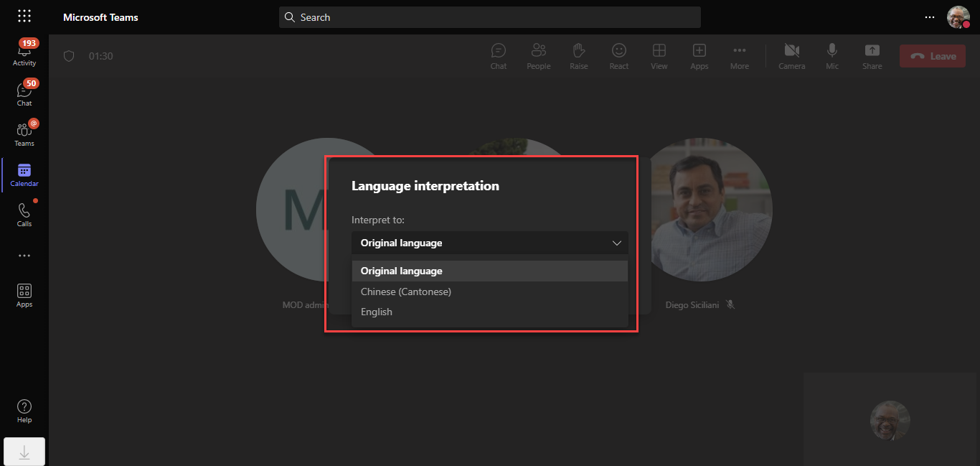Select Chinese (Cantonese) from the language list
980x466 pixels.
tap(405, 292)
